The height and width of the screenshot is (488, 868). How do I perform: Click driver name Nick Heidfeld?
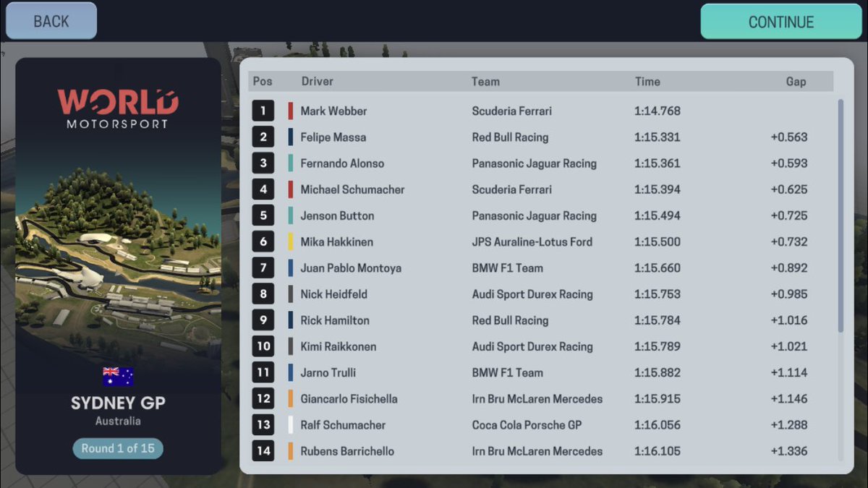(333, 294)
